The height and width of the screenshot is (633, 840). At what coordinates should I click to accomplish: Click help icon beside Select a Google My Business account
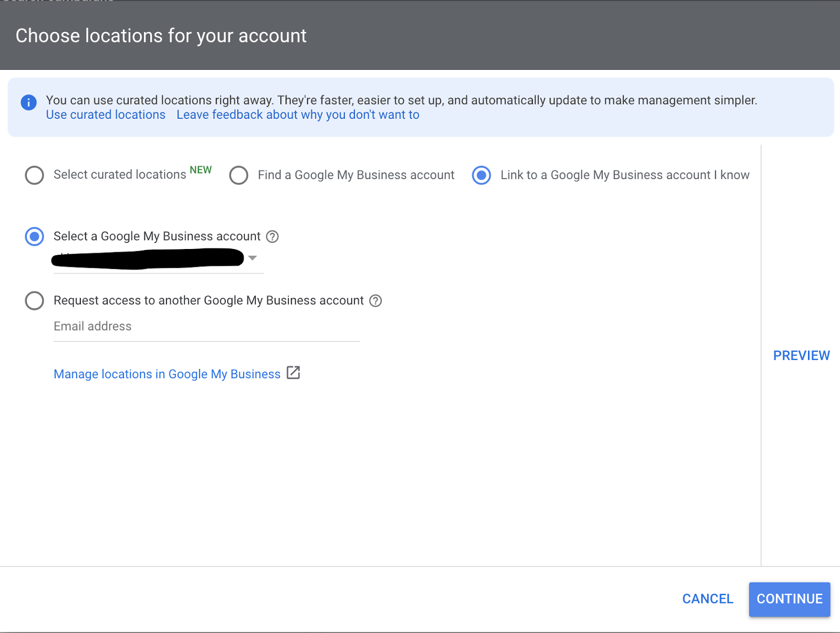click(x=272, y=236)
